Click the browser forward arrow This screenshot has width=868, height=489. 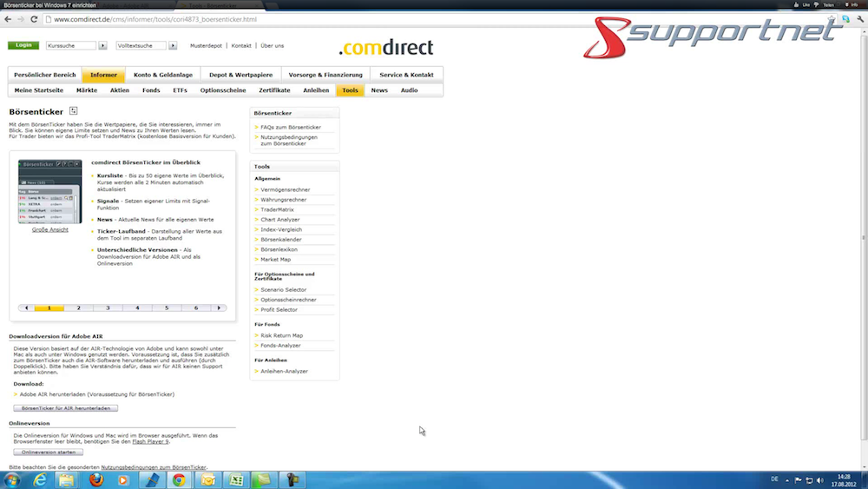click(21, 19)
